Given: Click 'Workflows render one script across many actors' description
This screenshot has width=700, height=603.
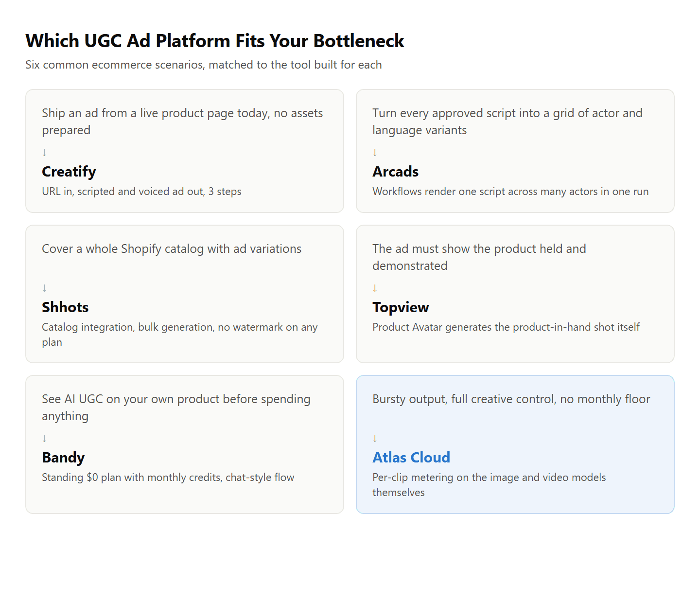Looking at the screenshot, I should click(510, 192).
